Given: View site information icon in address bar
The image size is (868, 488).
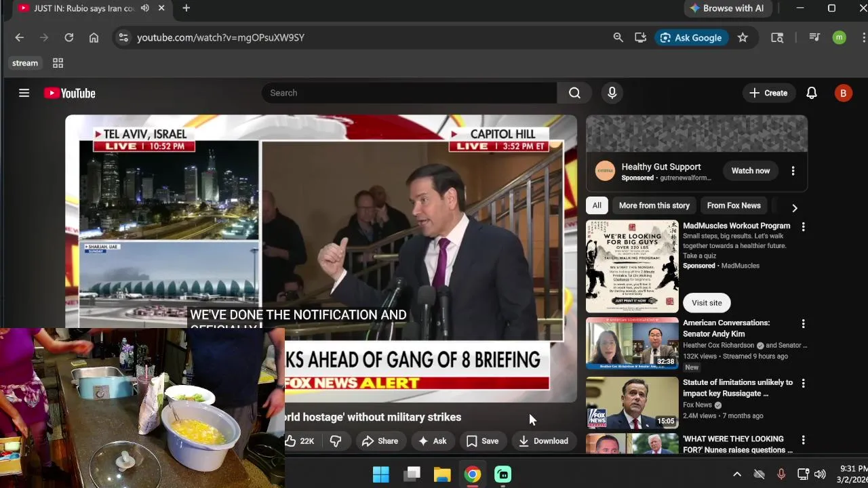Looking at the screenshot, I should coord(123,37).
